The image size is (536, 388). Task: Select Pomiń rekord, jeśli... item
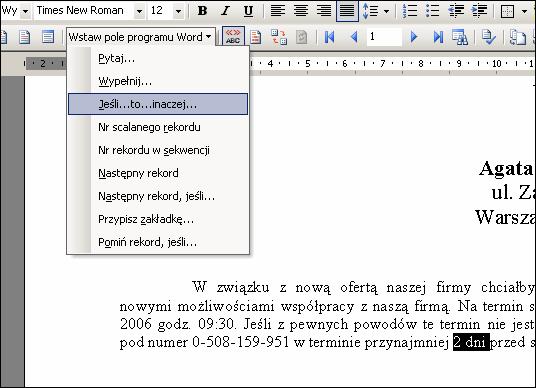click(x=158, y=242)
